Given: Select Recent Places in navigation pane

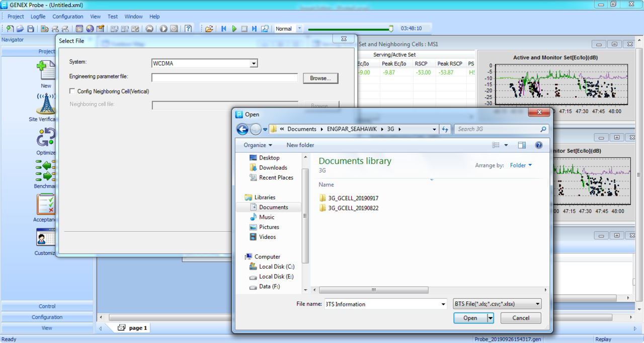Looking at the screenshot, I should pos(271,178).
